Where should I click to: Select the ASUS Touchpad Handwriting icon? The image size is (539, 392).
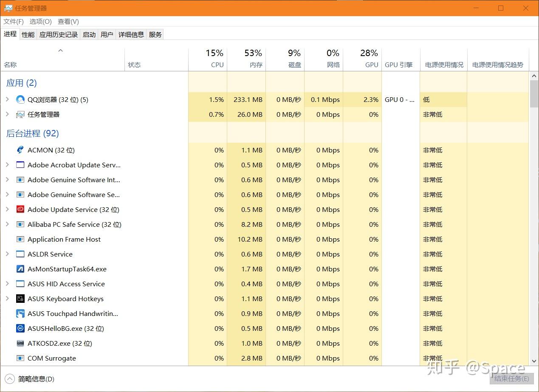point(20,313)
